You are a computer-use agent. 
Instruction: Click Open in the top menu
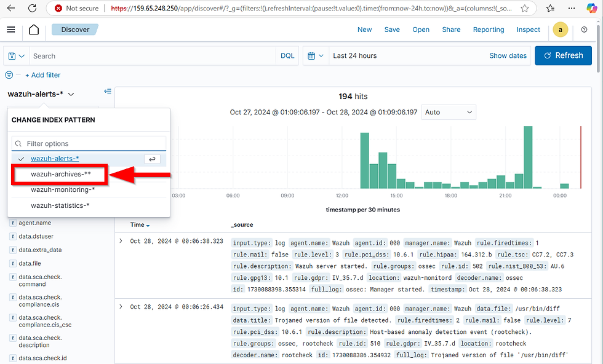[x=421, y=30]
